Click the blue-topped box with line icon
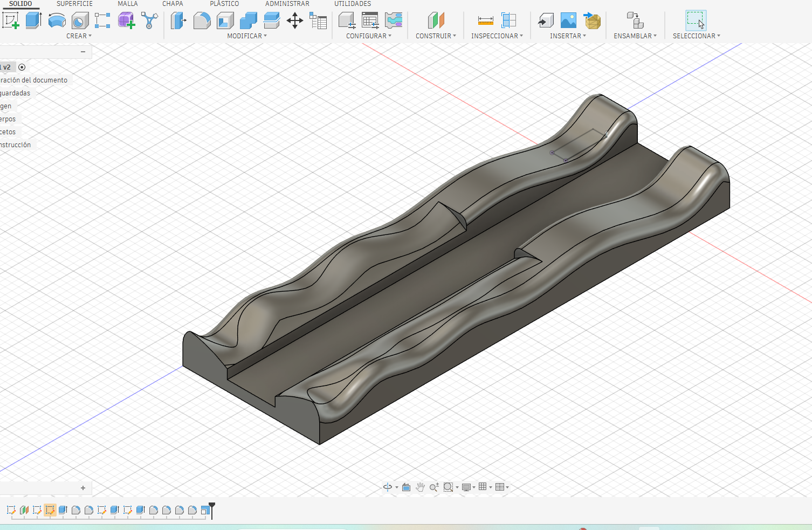 click(x=272, y=20)
